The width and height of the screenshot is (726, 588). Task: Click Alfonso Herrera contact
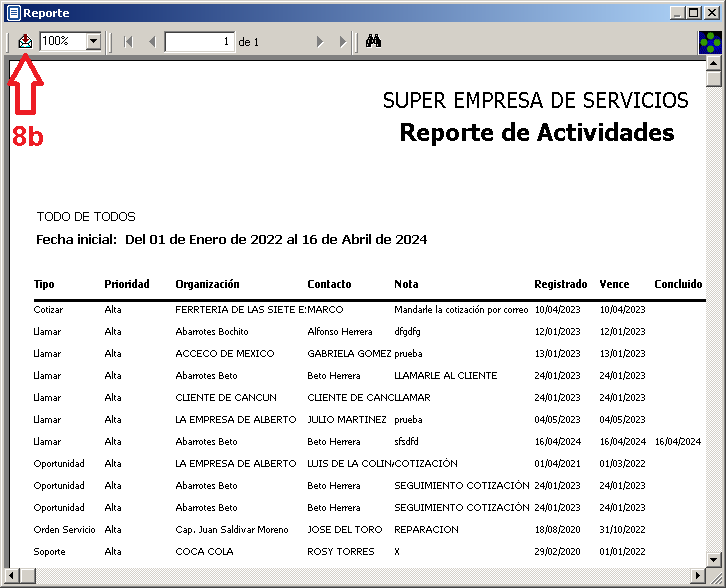point(340,332)
